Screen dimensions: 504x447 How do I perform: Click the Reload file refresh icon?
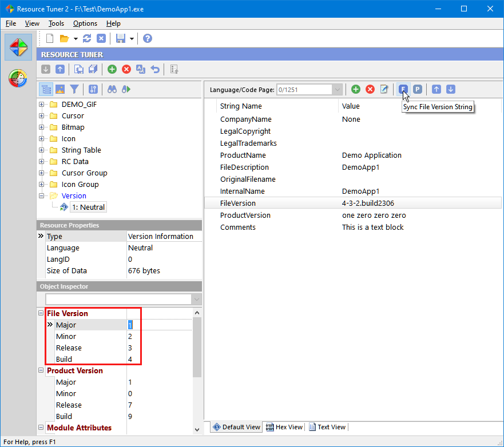[x=87, y=38]
